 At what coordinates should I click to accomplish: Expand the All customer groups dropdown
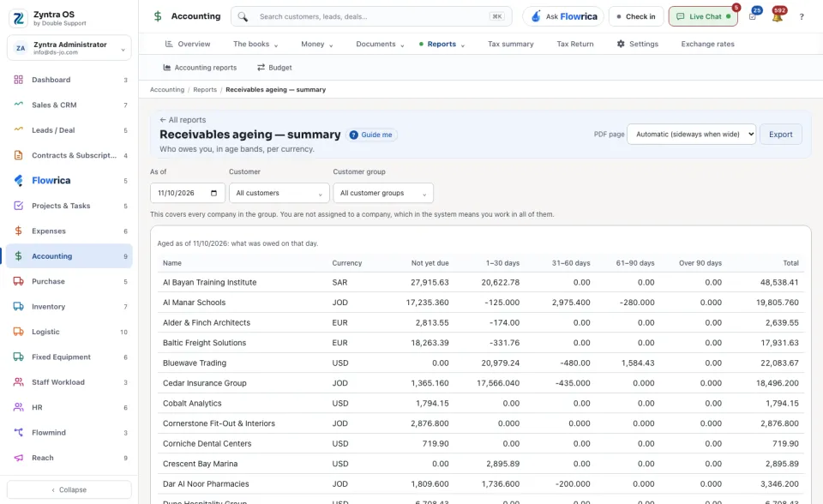[383, 193]
